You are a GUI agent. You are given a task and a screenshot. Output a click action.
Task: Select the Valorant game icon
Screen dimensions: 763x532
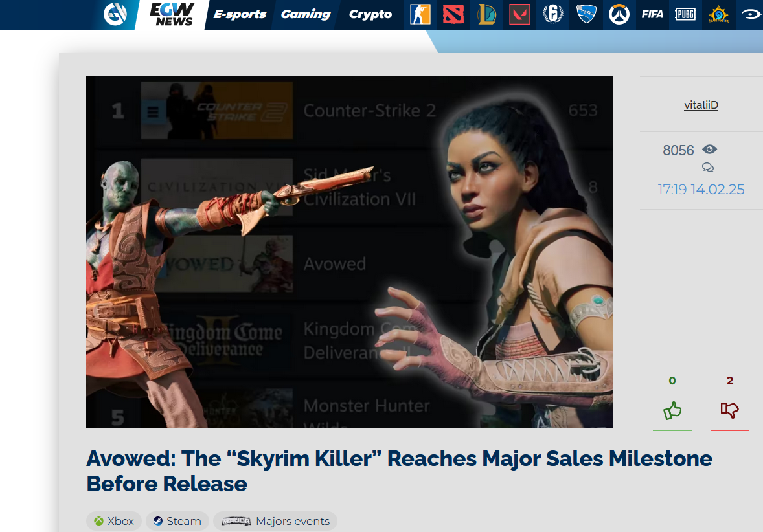coord(519,14)
